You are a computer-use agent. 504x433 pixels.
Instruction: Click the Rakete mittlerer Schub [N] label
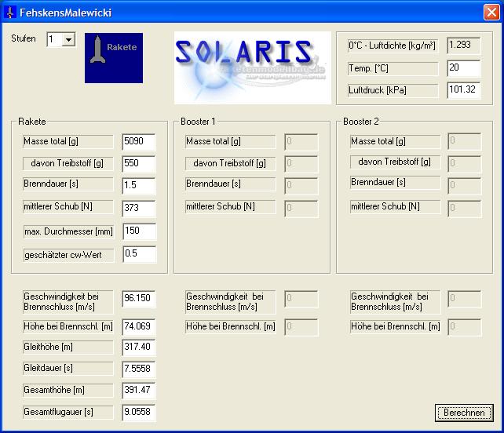[x=68, y=206]
